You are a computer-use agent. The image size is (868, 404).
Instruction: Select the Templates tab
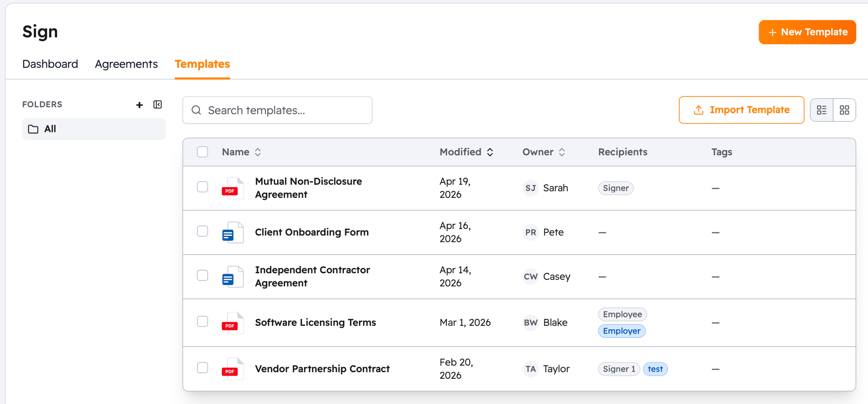click(x=202, y=64)
